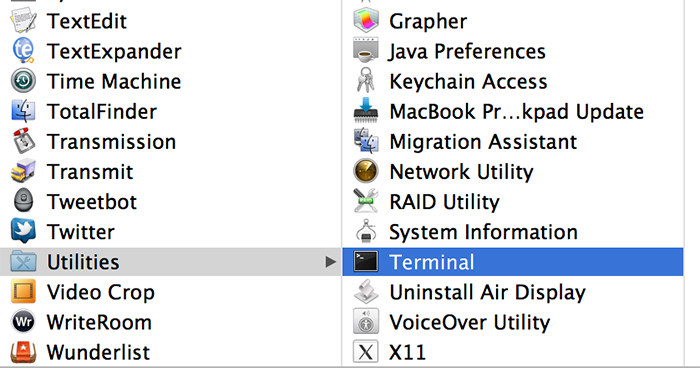This screenshot has width=700, height=368.
Task: Click the Utilities folder icon
Action: pos(23,262)
